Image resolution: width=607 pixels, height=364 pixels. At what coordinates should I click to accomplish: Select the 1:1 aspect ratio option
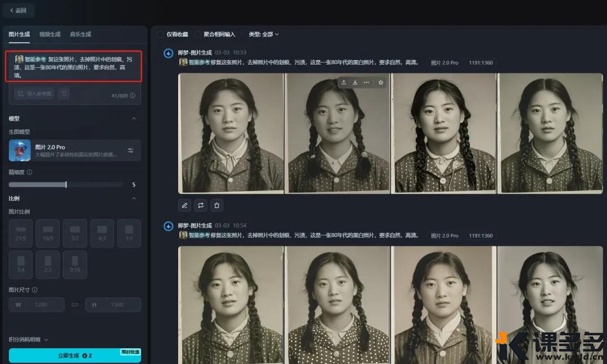[129, 233]
